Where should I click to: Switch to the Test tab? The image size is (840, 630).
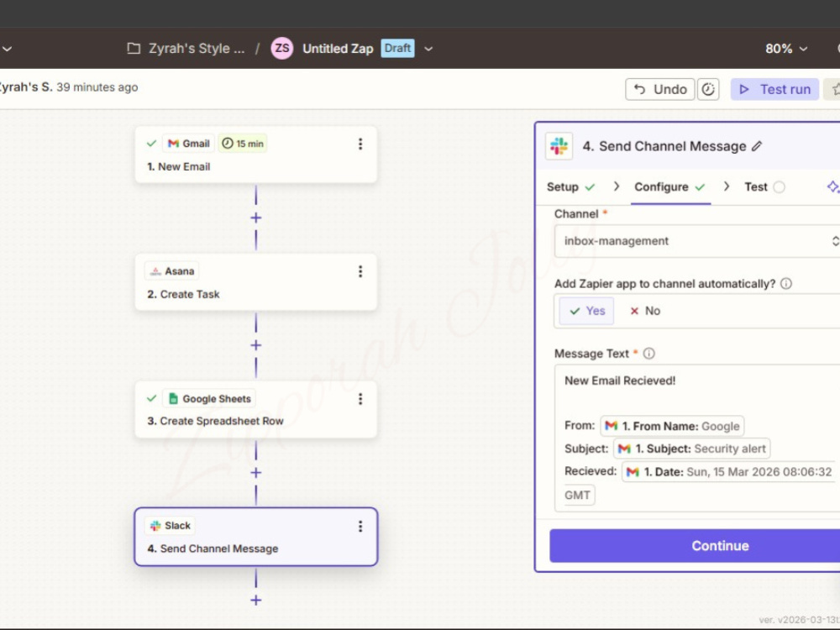[764, 187]
